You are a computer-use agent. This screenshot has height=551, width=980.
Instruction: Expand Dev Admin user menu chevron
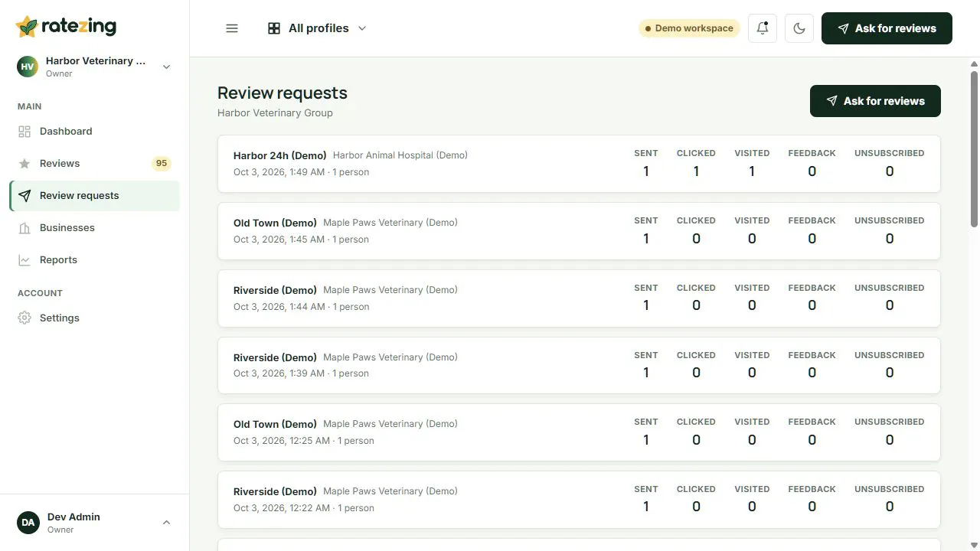(x=166, y=523)
